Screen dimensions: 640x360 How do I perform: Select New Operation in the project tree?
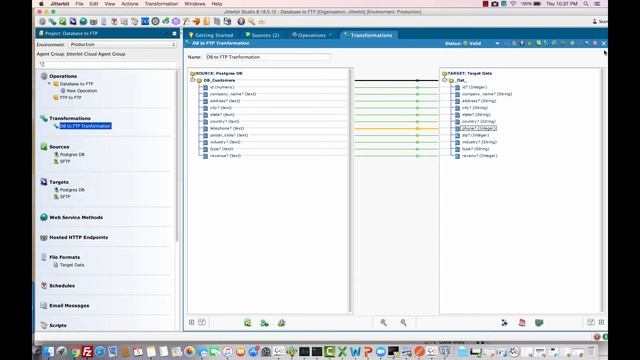tap(82, 91)
